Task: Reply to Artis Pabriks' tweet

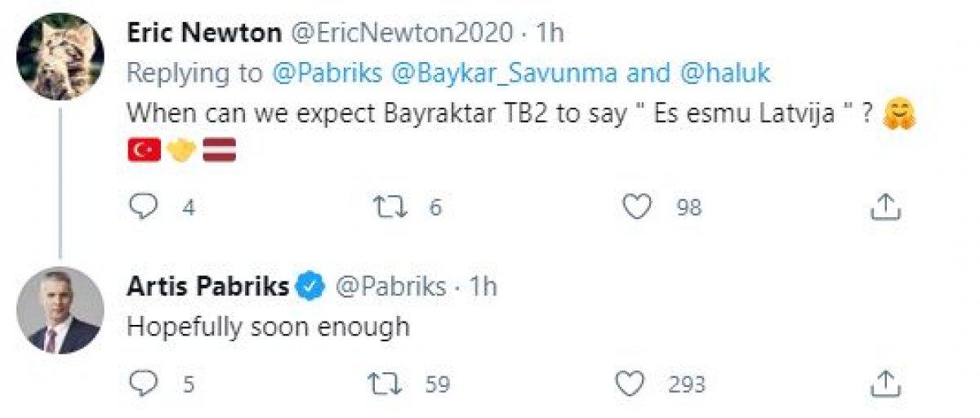Action: point(144,384)
